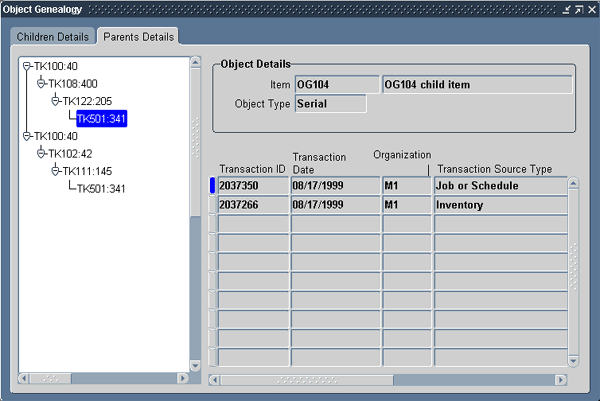The image size is (600, 401).
Task: Select the TK122:205 tree label
Action: (x=87, y=101)
